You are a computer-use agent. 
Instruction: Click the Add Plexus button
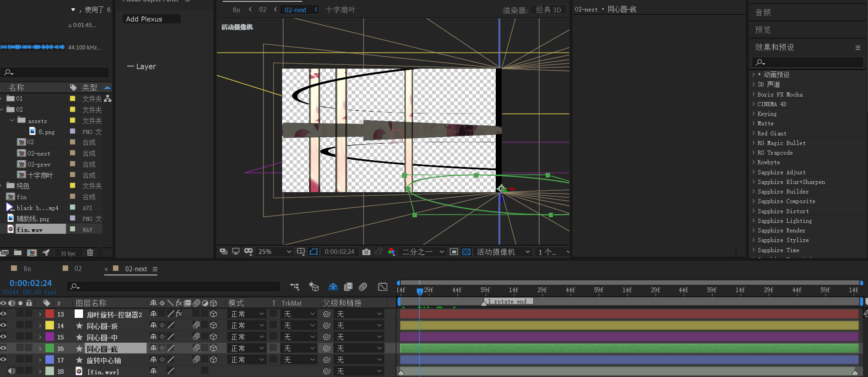[x=151, y=19]
